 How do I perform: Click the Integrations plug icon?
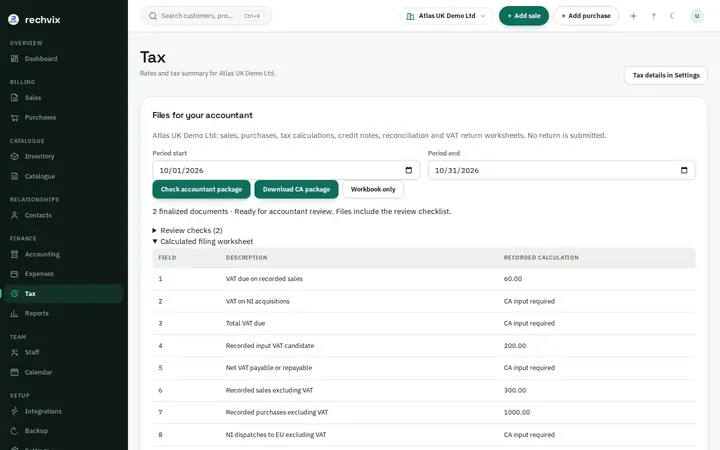click(15, 411)
